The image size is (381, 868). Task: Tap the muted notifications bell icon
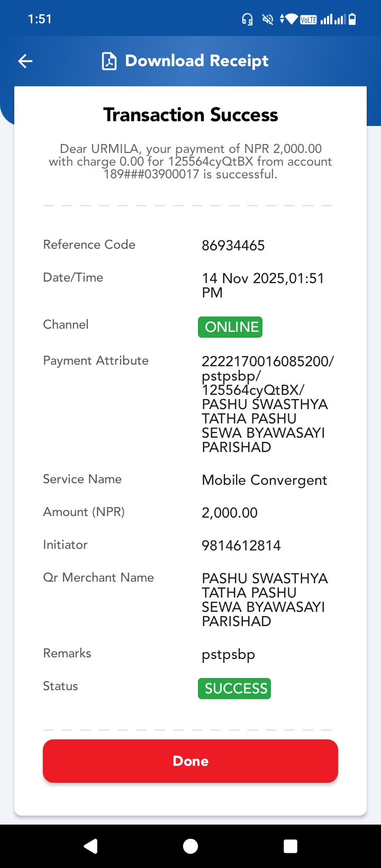pyautogui.click(x=268, y=20)
